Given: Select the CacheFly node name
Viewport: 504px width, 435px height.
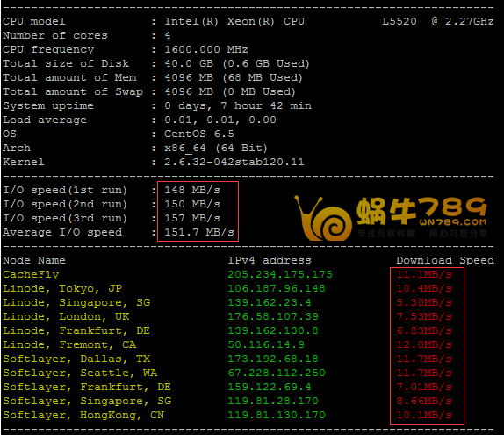Looking at the screenshot, I should tap(31, 274).
